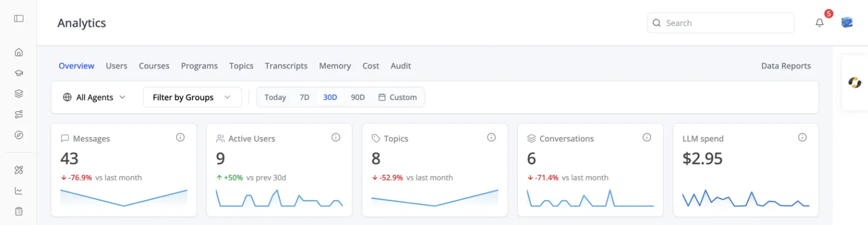Open the Filter by Groups dropdown
Image resolution: width=868 pixels, height=225 pixels.
pyautogui.click(x=192, y=97)
